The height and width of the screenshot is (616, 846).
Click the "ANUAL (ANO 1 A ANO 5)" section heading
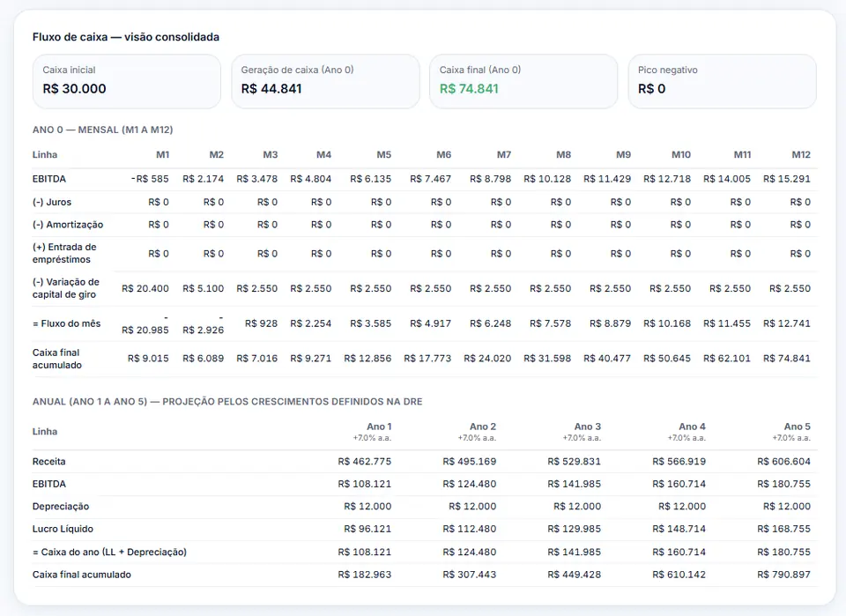coord(227,402)
